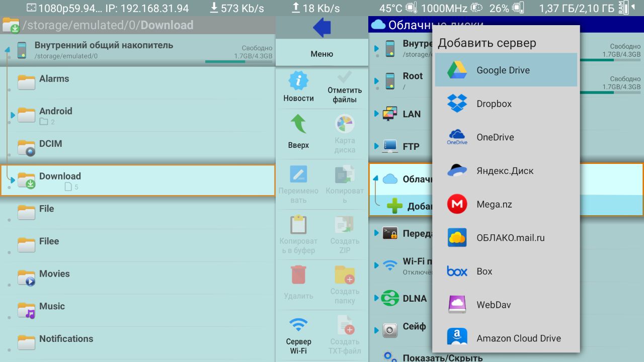
Task: Choose Dropbox in the Add server list
Action: pos(506,104)
